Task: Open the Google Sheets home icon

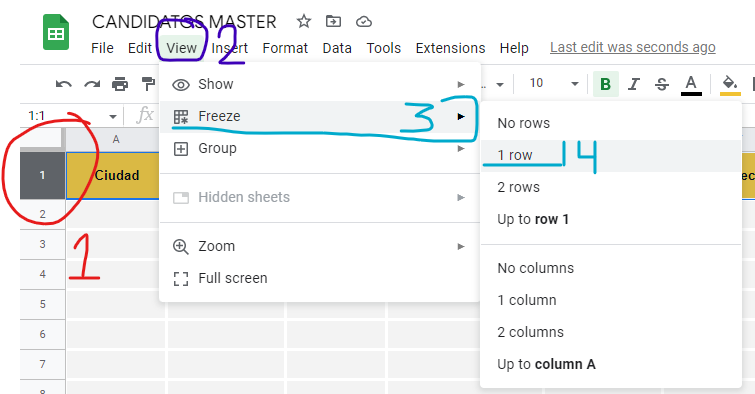Action: click(56, 32)
